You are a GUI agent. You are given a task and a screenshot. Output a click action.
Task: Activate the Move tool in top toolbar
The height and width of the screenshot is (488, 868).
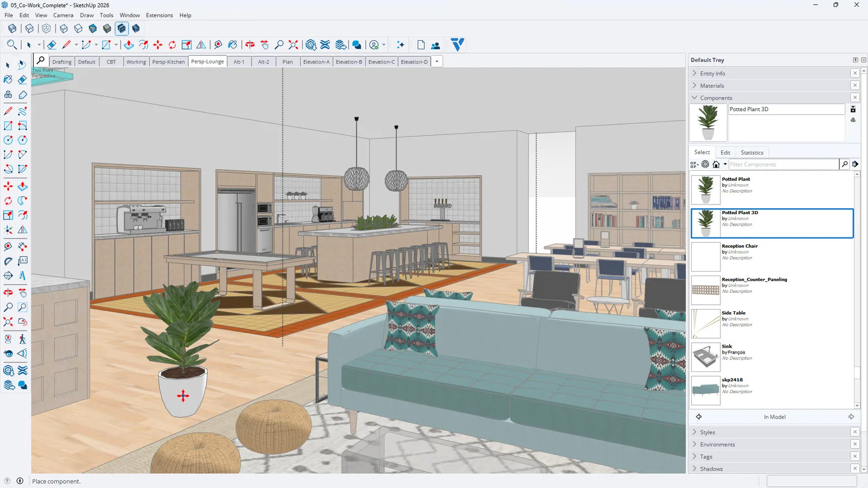158,45
